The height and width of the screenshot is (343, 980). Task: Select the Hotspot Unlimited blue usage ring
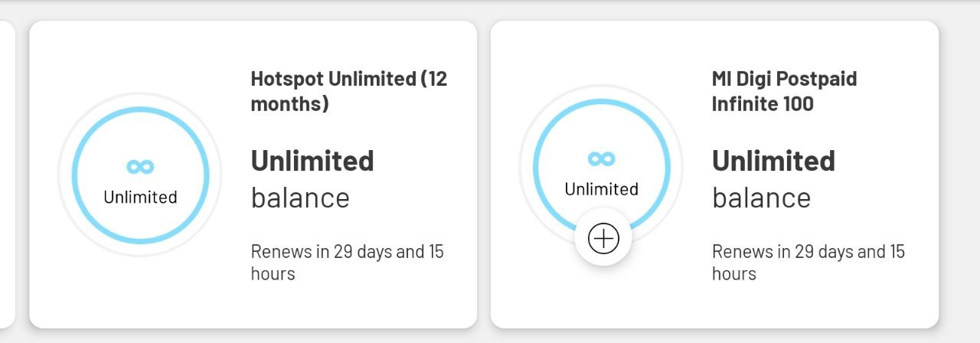[140, 175]
